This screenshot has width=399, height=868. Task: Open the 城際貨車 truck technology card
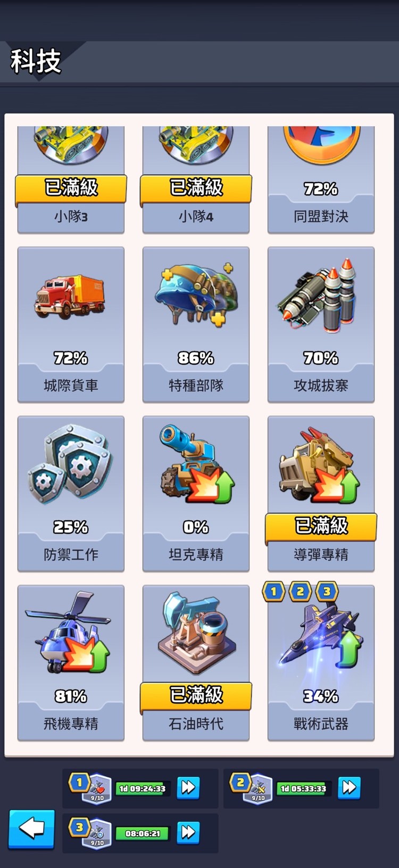click(71, 324)
